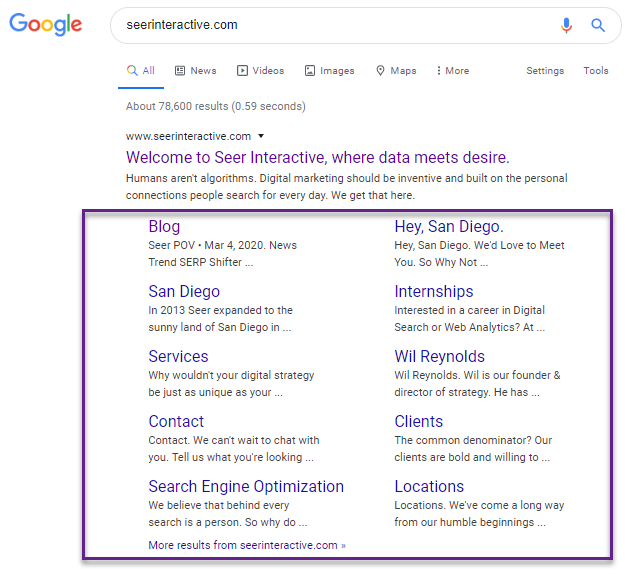Switch to the News tab
Screen dimensions: 633x575
click(195, 71)
